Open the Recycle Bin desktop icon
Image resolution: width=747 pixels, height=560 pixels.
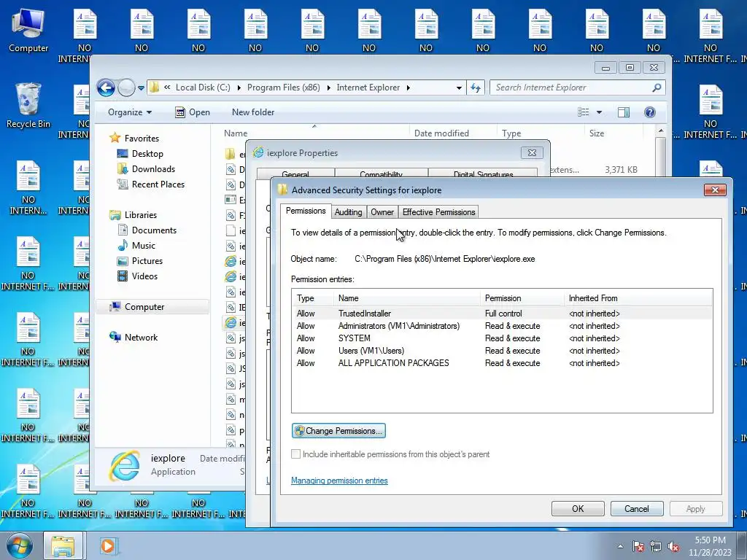pyautogui.click(x=28, y=106)
